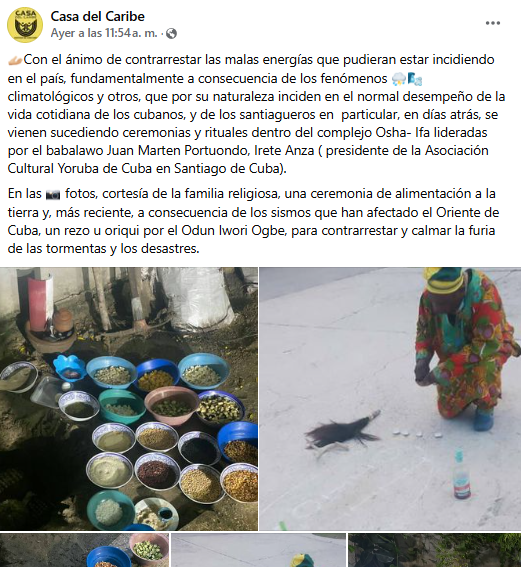Screen dimensions: 521x567
Task: Click the paragraph starting 'En las fotos'
Action: pos(253,221)
